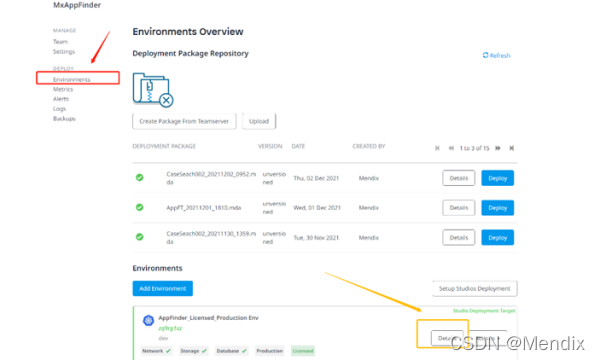Click the Deployment Package column header
The height and width of the screenshot is (360, 600).
tap(164, 146)
